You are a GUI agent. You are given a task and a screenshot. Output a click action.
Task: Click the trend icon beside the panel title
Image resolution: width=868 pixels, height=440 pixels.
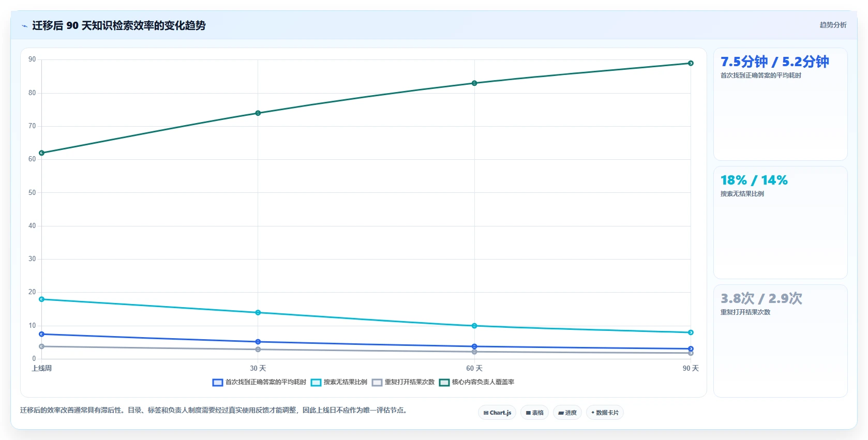click(24, 26)
